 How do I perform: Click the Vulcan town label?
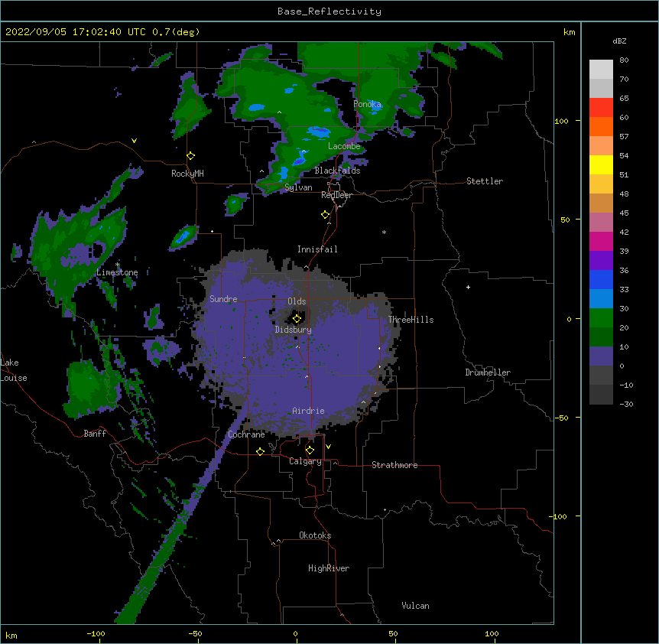click(415, 606)
